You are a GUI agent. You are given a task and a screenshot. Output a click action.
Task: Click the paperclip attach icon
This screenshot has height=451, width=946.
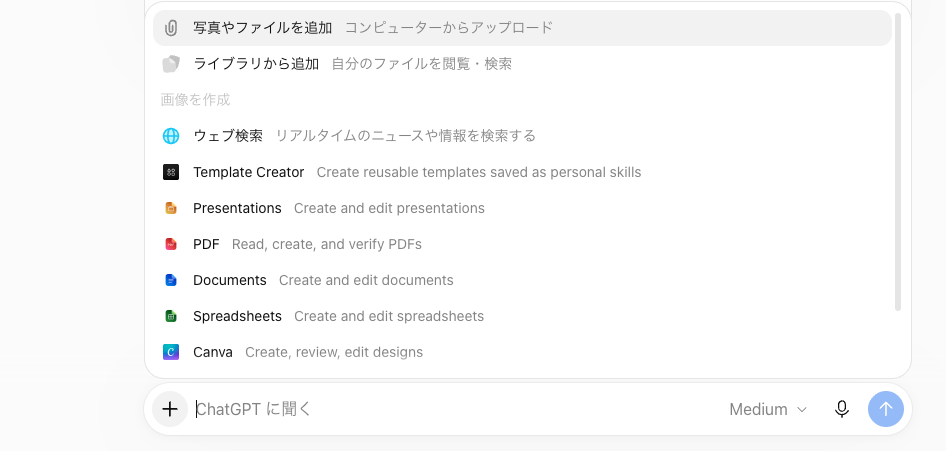[x=171, y=28]
